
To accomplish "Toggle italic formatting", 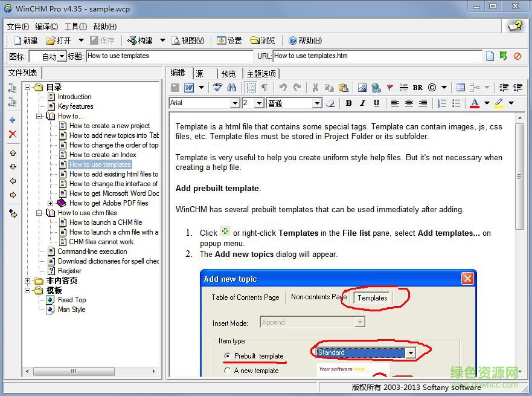I will coord(363,103).
